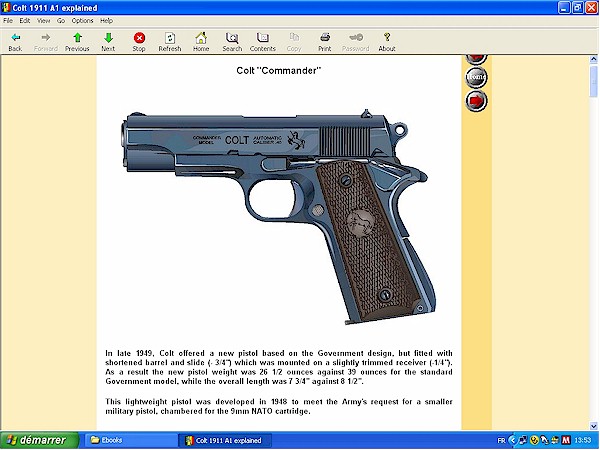Advance to the Next page
The height and width of the screenshot is (450, 600).
click(108, 42)
